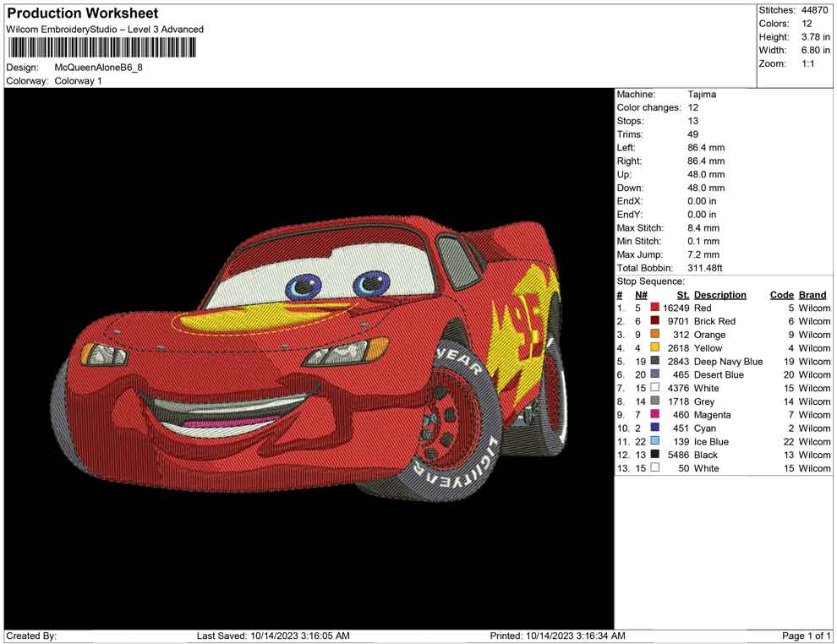Click the Description column header
The height and width of the screenshot is (644, 837).
pos(720,294)
